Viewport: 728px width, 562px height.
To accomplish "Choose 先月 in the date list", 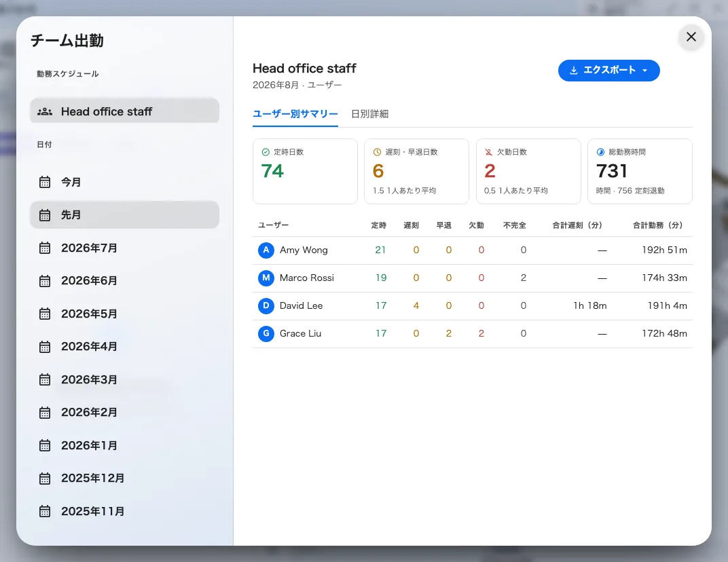I will (x=124, y=215).
